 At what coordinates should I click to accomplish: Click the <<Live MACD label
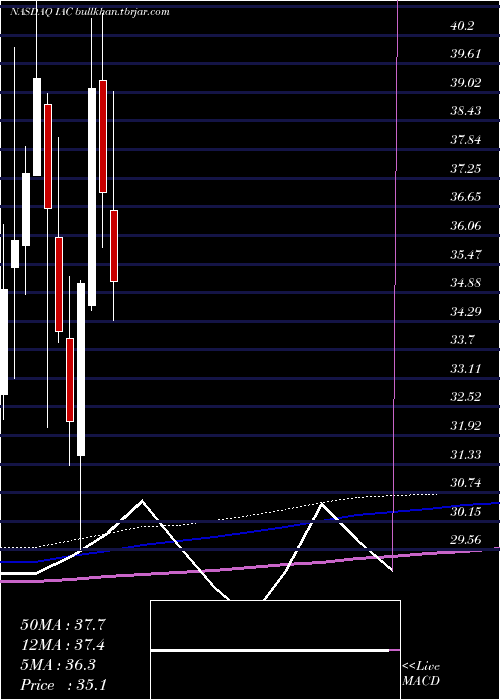coord(421,674)
